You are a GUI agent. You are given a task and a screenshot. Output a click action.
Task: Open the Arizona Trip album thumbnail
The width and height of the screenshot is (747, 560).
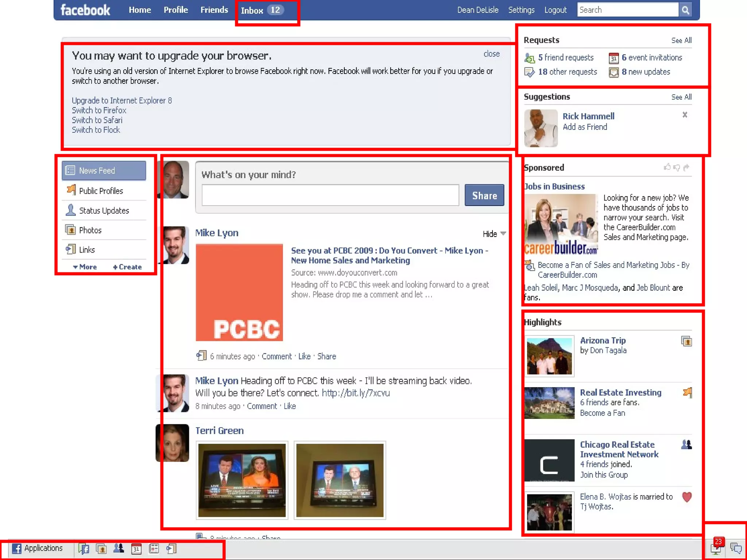549,356
